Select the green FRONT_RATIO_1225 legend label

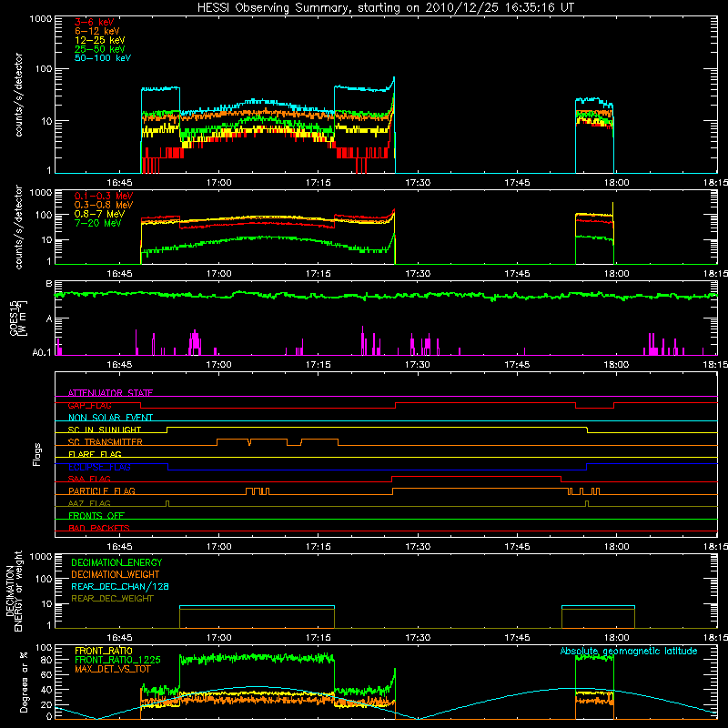117,660
